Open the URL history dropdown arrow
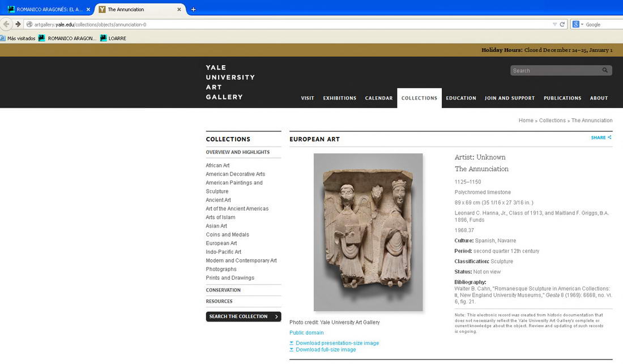The width and height of the screenshot is (623, 364). [554, 24]
